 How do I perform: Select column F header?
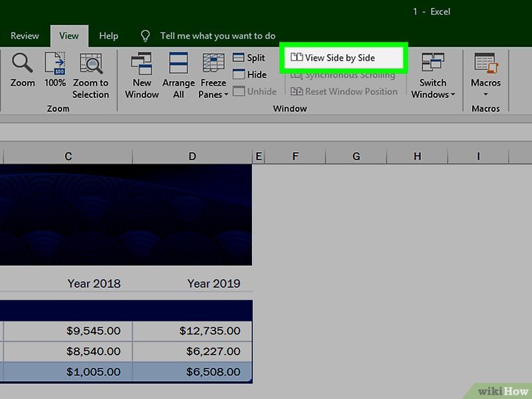(x=296, y=156)
